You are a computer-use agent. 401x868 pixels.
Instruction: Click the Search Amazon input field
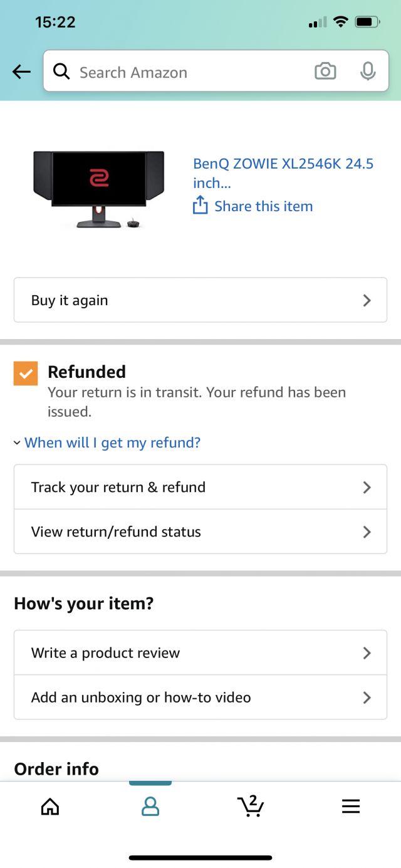tap(188, 72)
